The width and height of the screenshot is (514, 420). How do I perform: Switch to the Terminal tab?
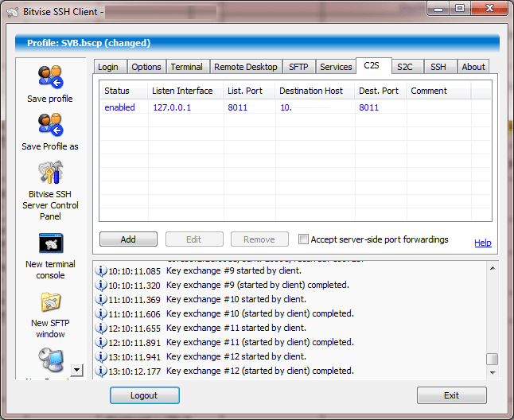point(186,67)
